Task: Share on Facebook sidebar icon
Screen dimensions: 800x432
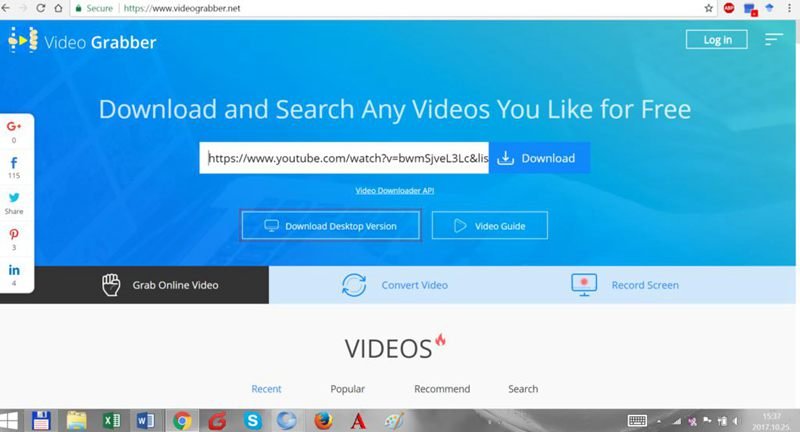Action: (x=14, y=163)
